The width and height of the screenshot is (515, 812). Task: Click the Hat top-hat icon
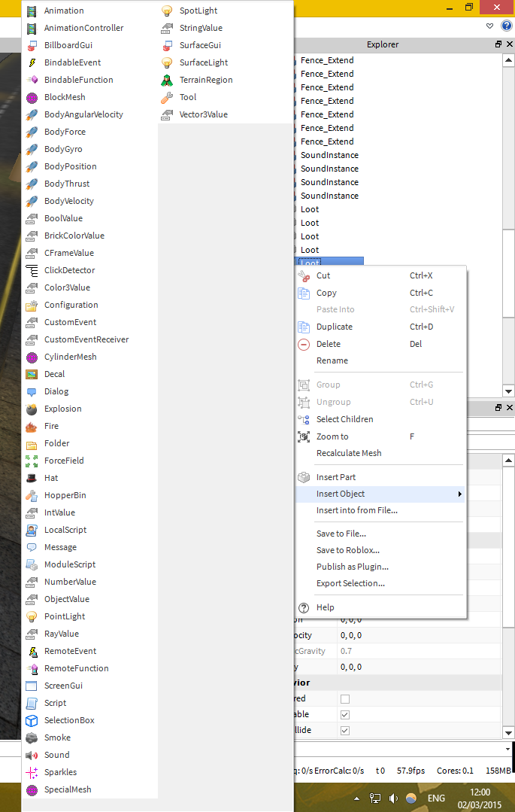pos(32,478)
